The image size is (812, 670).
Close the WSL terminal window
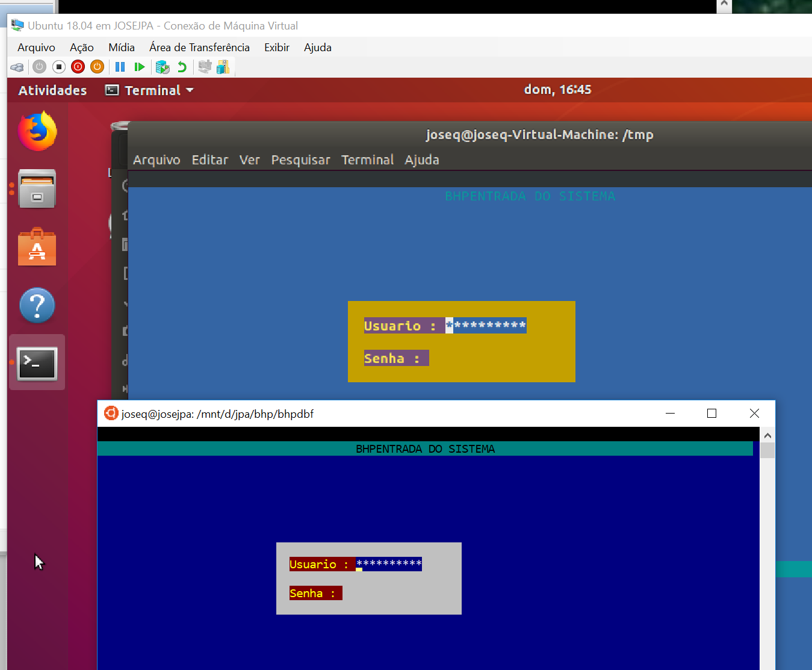[754, 414]
